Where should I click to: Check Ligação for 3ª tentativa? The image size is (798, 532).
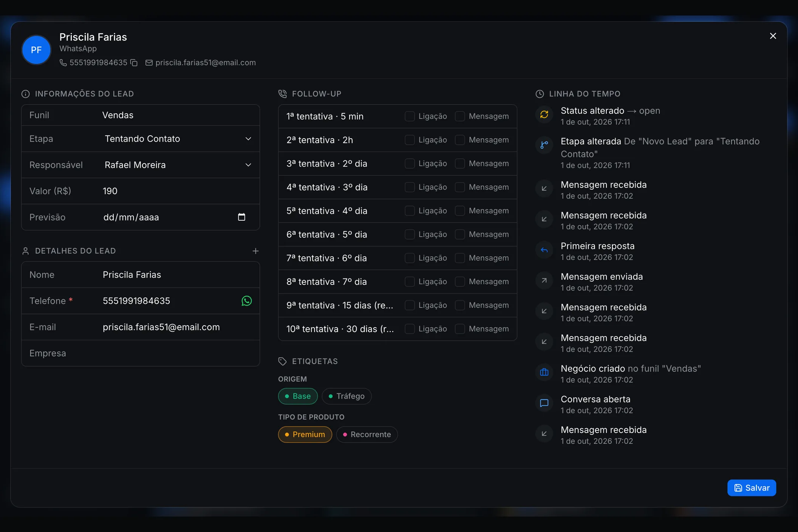pos(410,164)
